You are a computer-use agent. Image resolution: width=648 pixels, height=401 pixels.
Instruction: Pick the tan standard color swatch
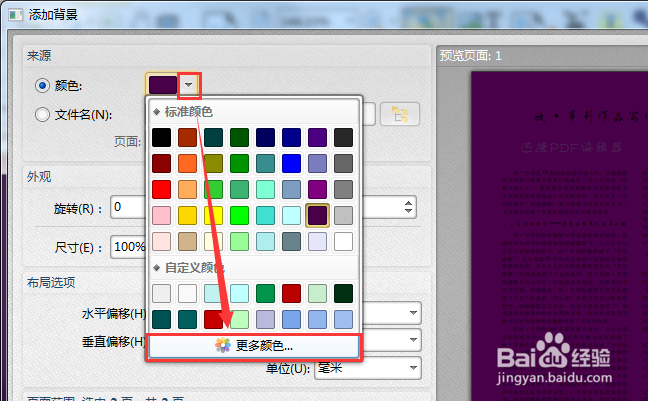point(187,241)
